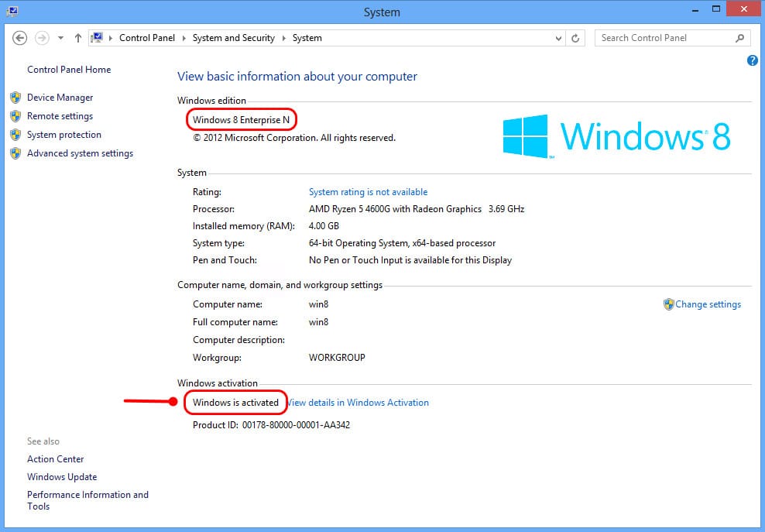This screenshot has height=532, width=765.
Task: Click the Product ID 00178-80000-00001-AA342
Action: pyautogui.click(x=271, y=424)
